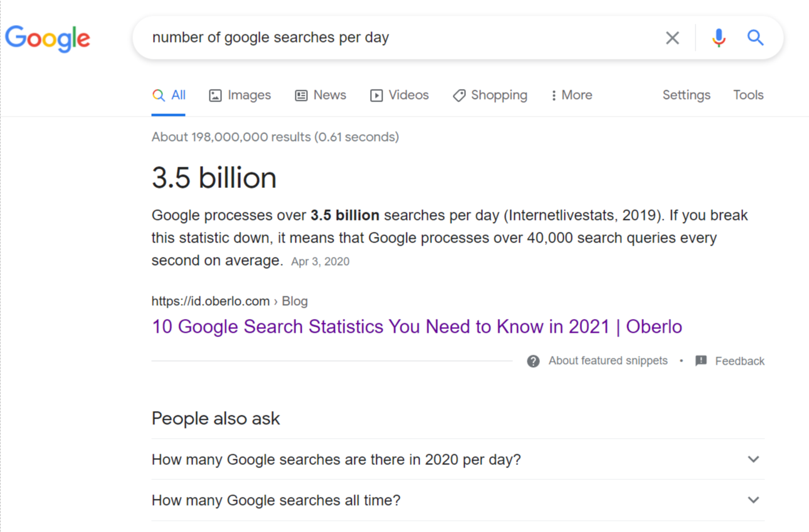Click the About featured snippets link
This screenshot has height=532, width=809.
[x=608, y=361]
